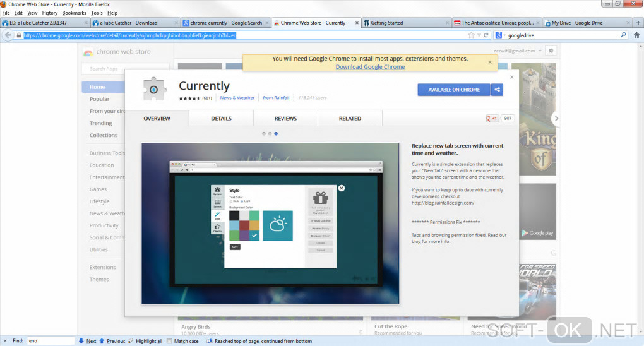Click the googledrive search box field

563,35
